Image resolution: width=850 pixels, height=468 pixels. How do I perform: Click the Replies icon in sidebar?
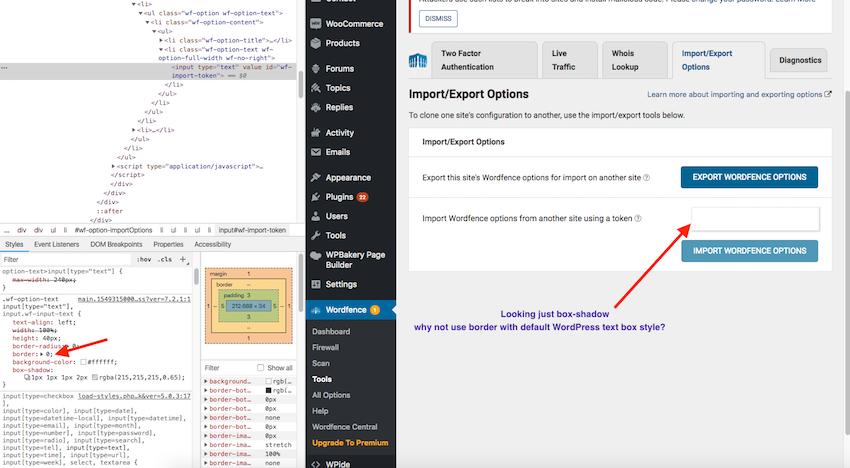316,107
